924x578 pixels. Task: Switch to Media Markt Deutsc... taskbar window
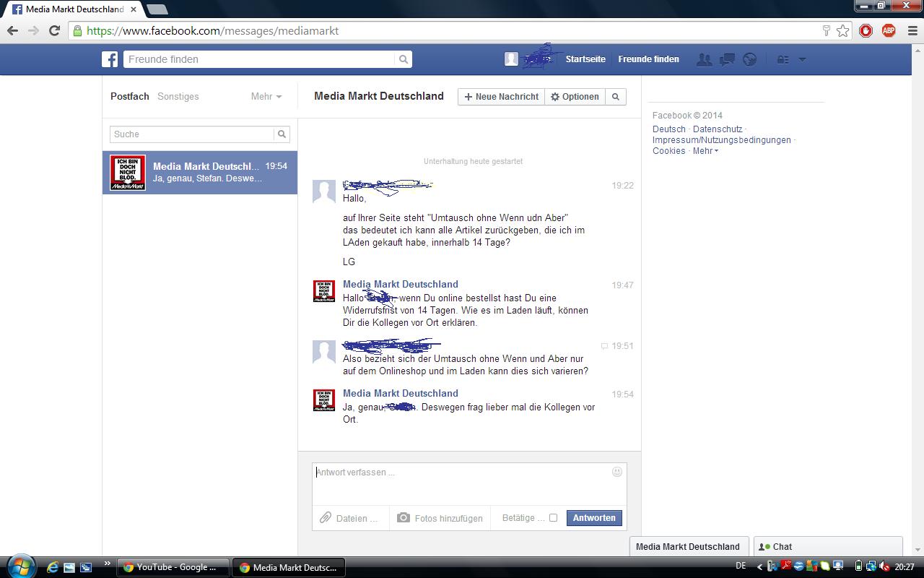(x=289, y=567)
